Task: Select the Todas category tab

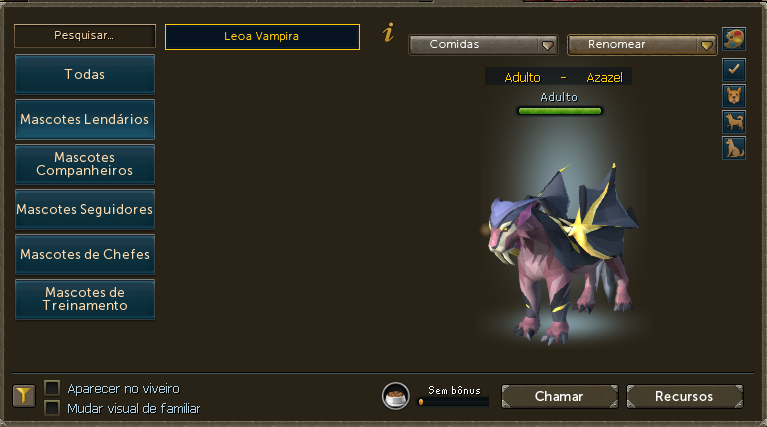Action: pyautogui.click(x=85, y=74)
